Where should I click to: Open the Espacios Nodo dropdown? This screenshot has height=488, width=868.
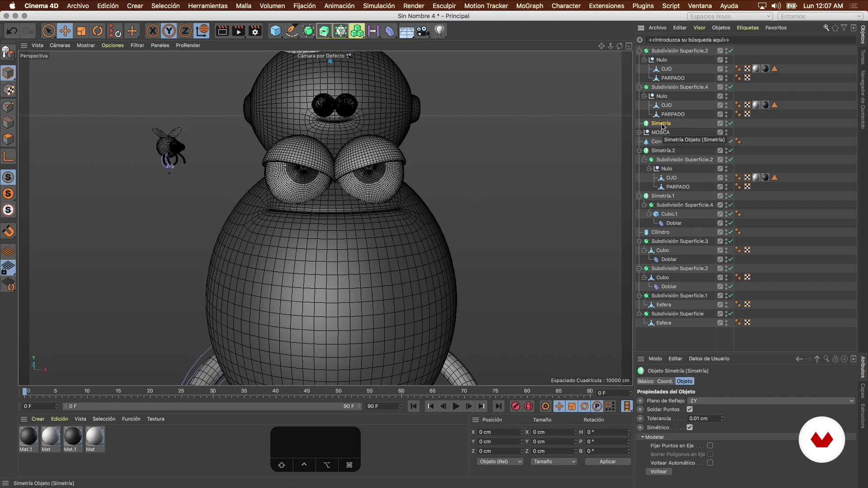click(x=730, y=16)
